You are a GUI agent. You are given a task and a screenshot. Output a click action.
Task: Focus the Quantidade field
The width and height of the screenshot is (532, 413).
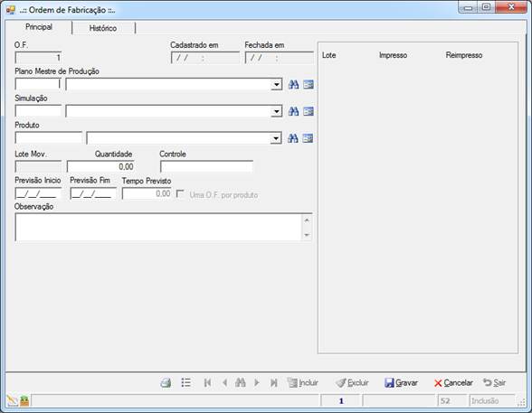click(x=100, y=166)
